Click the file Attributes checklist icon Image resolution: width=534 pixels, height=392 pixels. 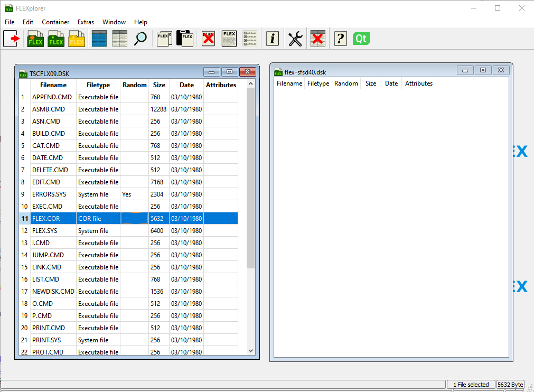250,39
